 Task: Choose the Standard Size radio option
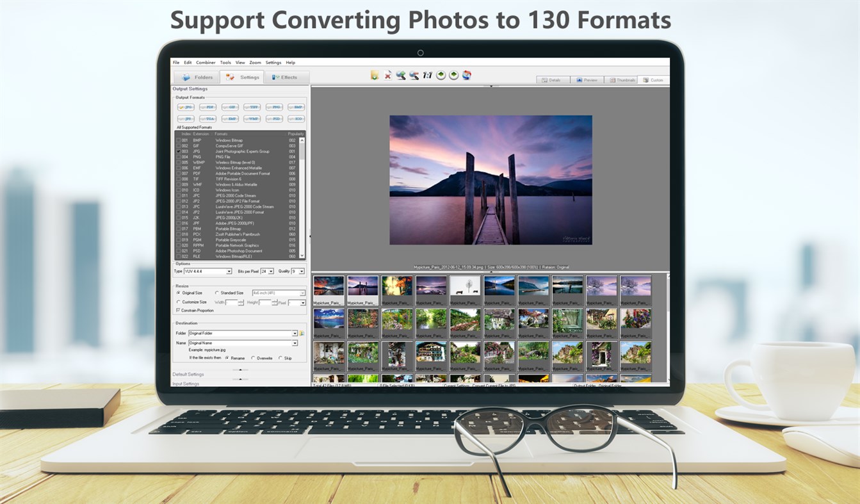click(217, 293)
